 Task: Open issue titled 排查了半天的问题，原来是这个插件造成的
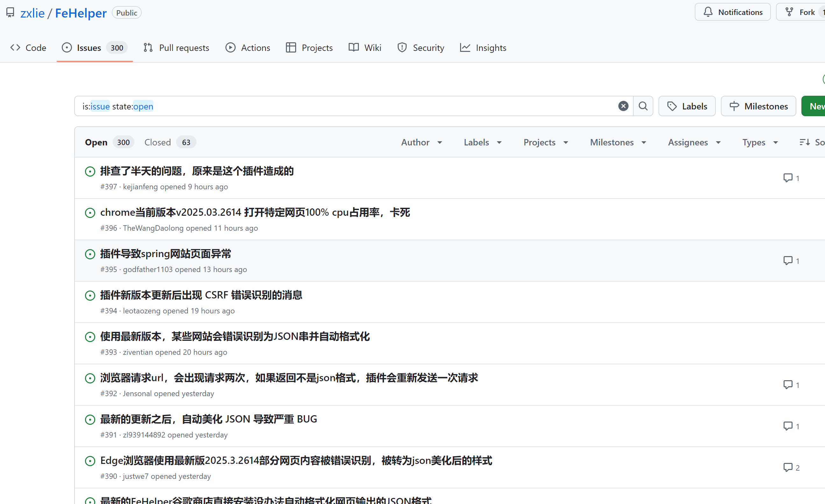click(x=197, y=171)
